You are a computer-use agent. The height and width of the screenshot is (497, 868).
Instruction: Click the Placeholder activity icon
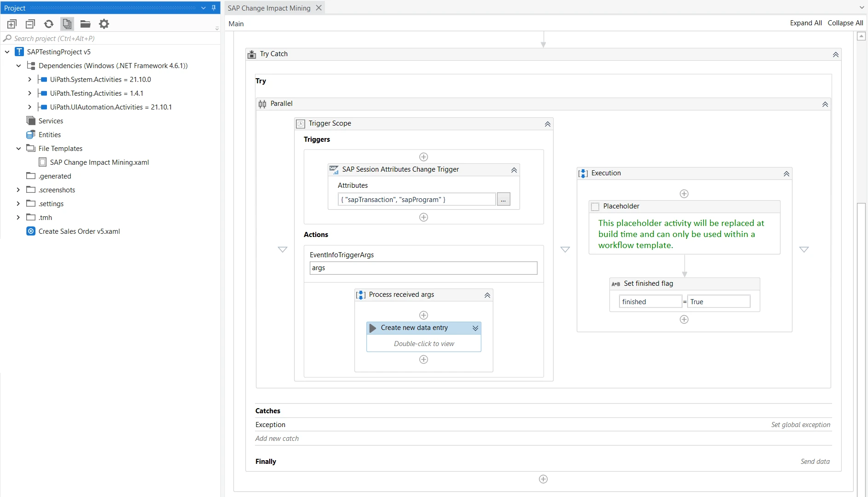pyautogui.click(x=595, y=207)
